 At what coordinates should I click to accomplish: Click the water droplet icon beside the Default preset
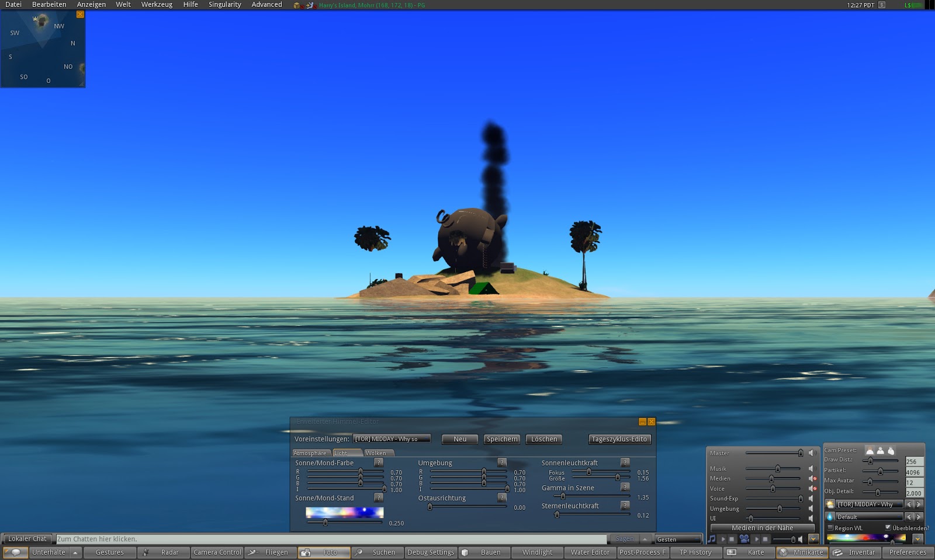(x=830, y=516)
